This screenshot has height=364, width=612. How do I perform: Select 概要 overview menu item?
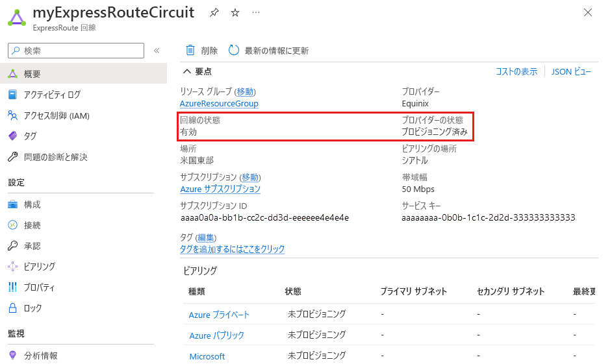pos(84,74)
